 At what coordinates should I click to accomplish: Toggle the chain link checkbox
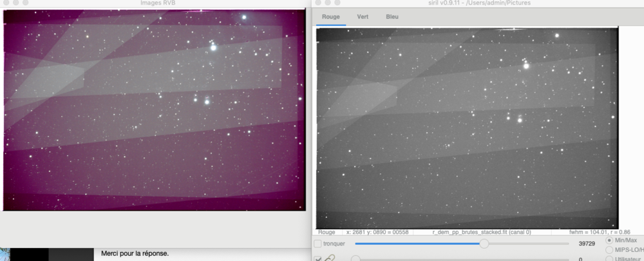[317, 259]
